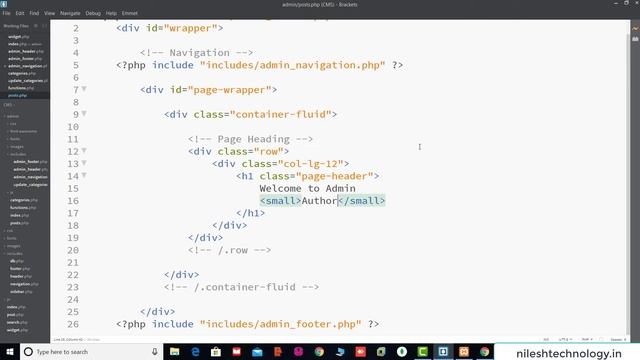Open the Help menu
The image size is (640, 360).
111,13
